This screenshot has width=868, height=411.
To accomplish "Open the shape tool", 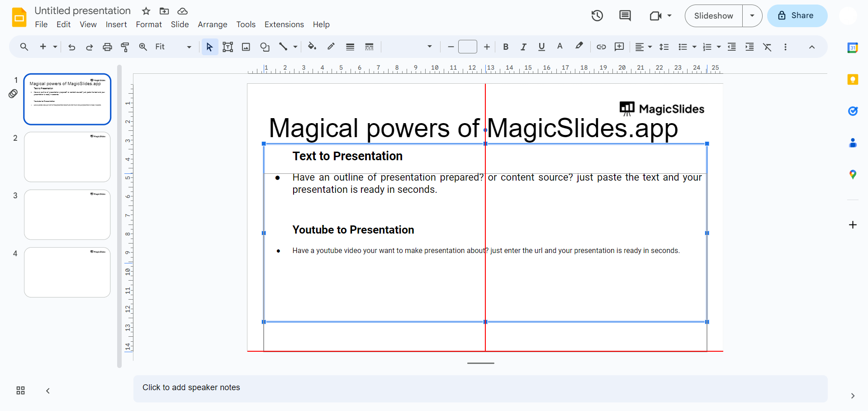I will click(265, 47).
